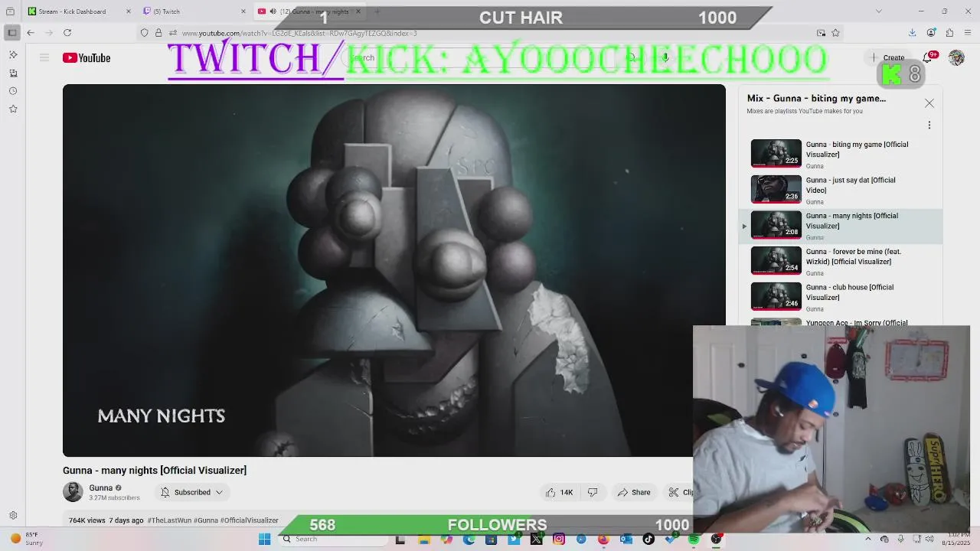Play Gunna - biting my game from playlist

[x=841, y=153]
